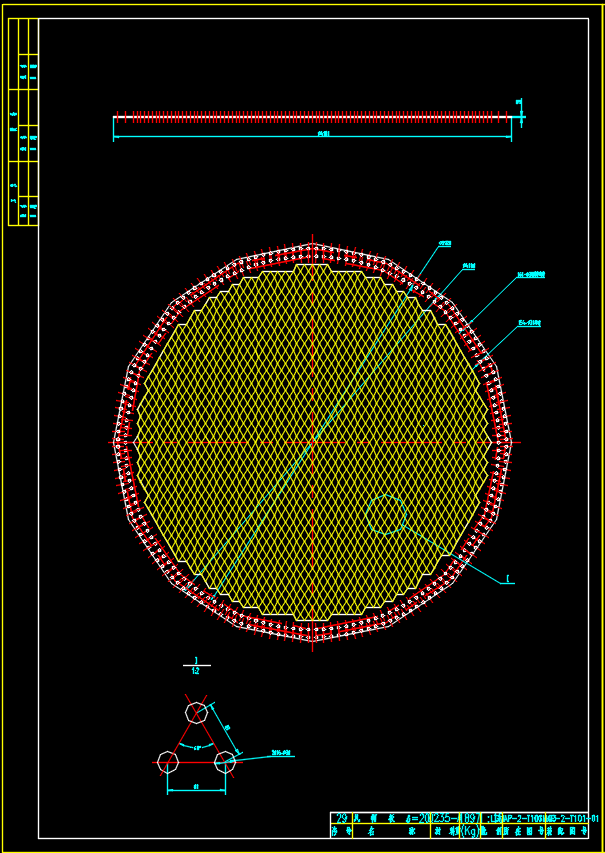
Task: Click the second leader annotation from the top
Action: click(468, 266)
